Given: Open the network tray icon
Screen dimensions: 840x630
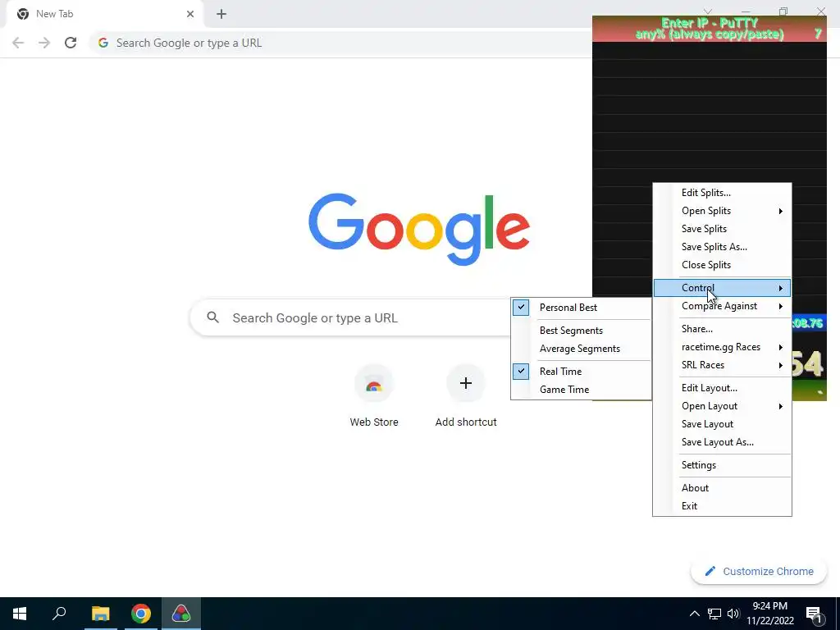Looking at the screenshot, I should 714,614.
